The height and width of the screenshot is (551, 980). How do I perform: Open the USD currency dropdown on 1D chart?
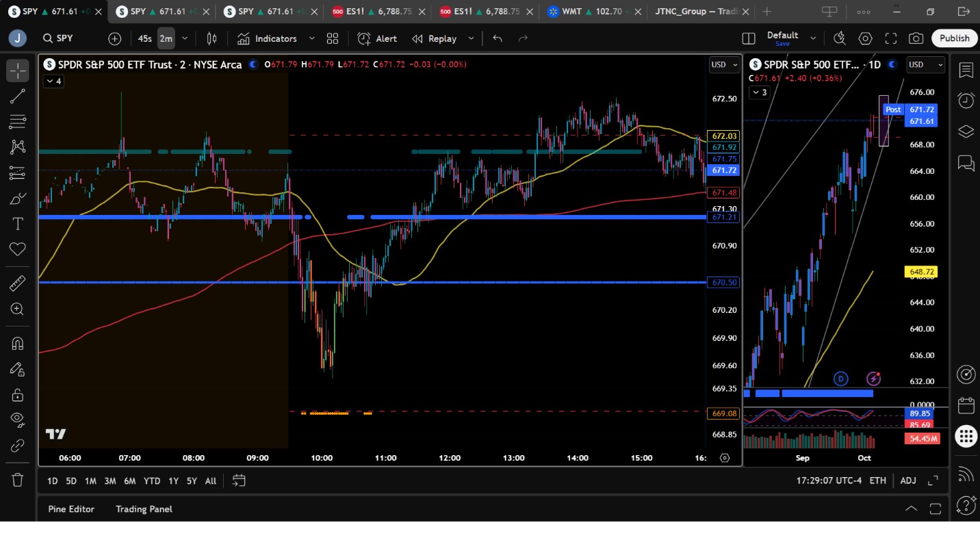click(x=925, y=64)
